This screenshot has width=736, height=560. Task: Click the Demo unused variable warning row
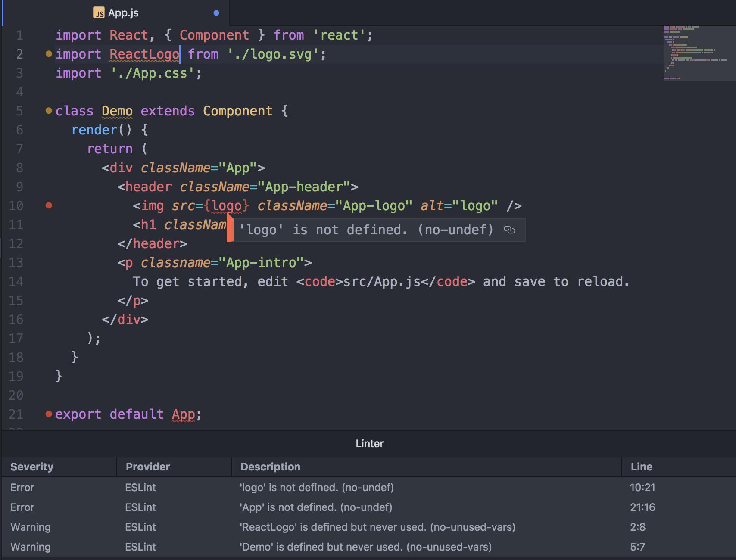[366, 547]
